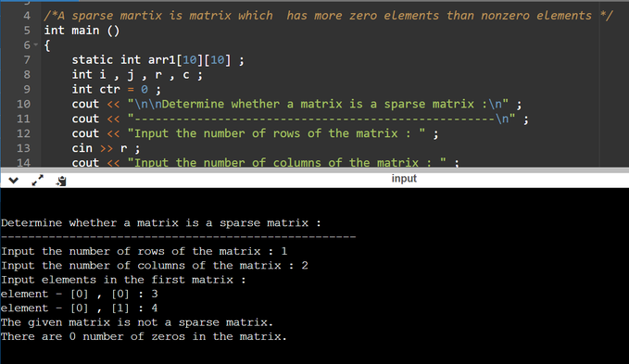Click console line 'Input the number of rows of the matrix : 1'
Image resolution: width=629 pixels, height=364 pixels.
(144, 251)
